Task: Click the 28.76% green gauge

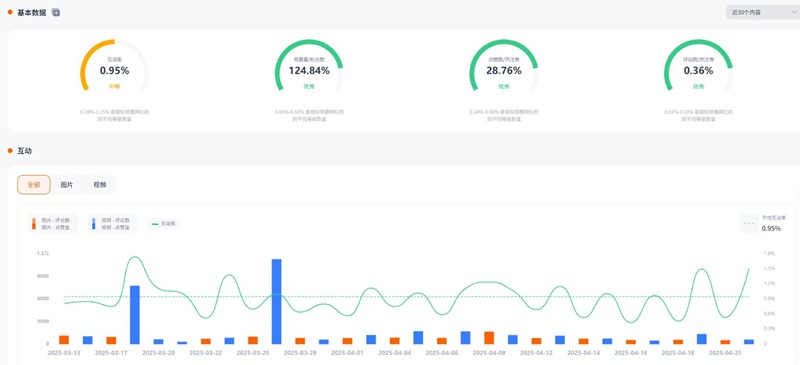Action: (x=504, y=66)
